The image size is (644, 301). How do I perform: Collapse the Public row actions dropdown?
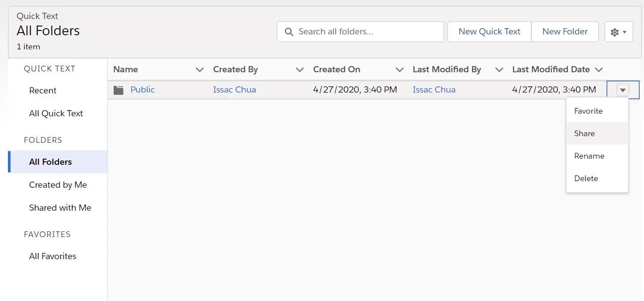pyautogui.click(x=622, y=90)
